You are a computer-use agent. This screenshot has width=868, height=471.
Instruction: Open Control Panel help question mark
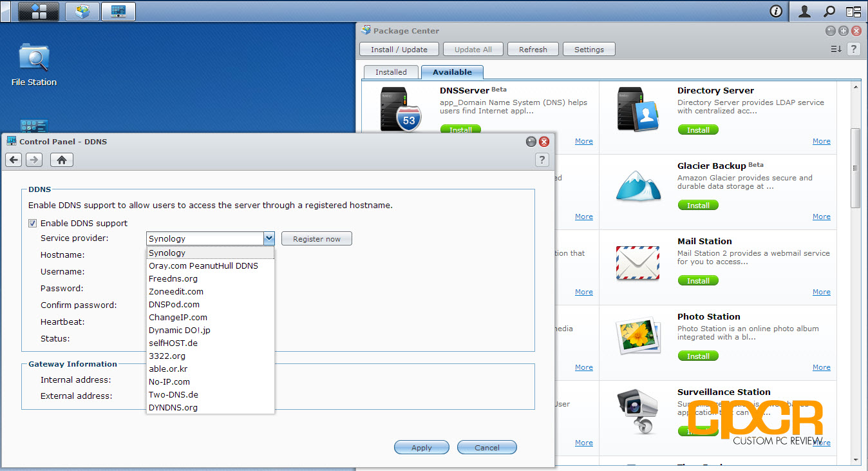click(x=542, y=160)
